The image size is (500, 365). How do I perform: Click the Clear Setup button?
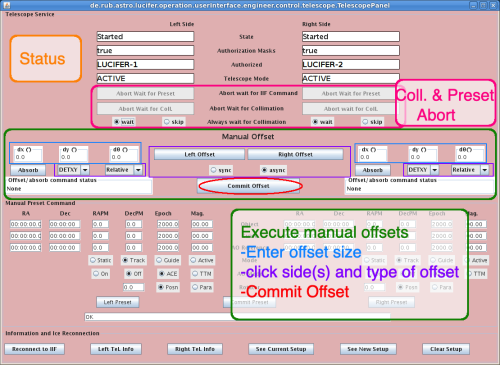(x=446, y=349)
